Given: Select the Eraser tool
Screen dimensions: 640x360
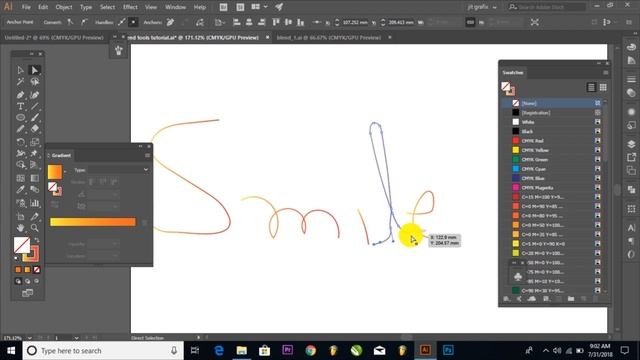Looking at the screenshot, I should tap(35, 129).
